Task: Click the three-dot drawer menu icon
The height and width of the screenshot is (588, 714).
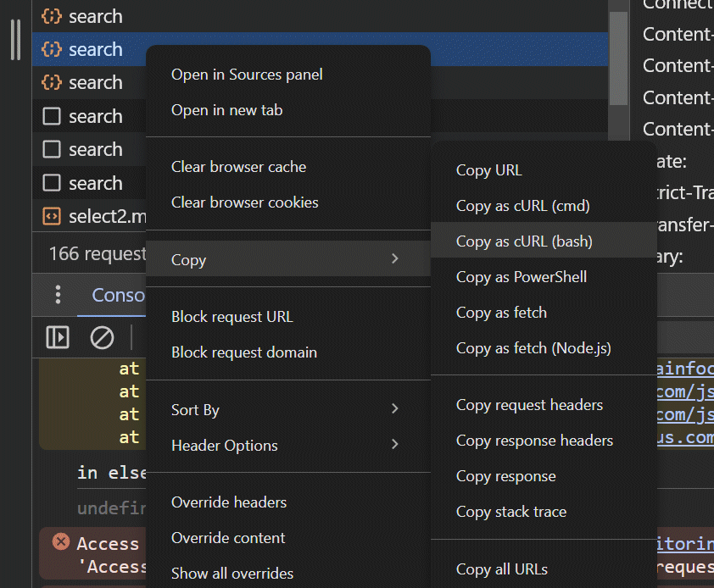Action: [x=58, y=294]
